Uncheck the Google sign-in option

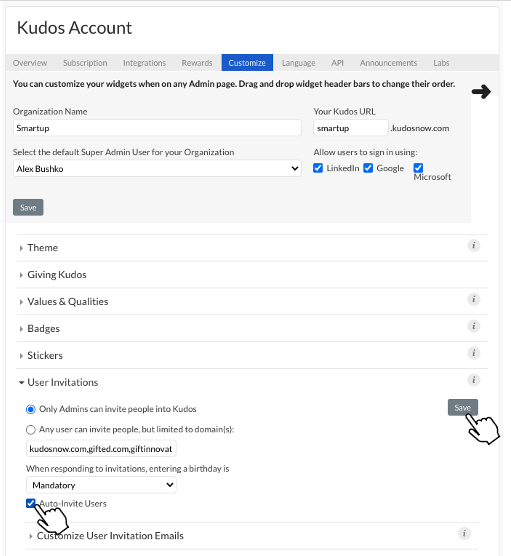click(x=368, y=168)
